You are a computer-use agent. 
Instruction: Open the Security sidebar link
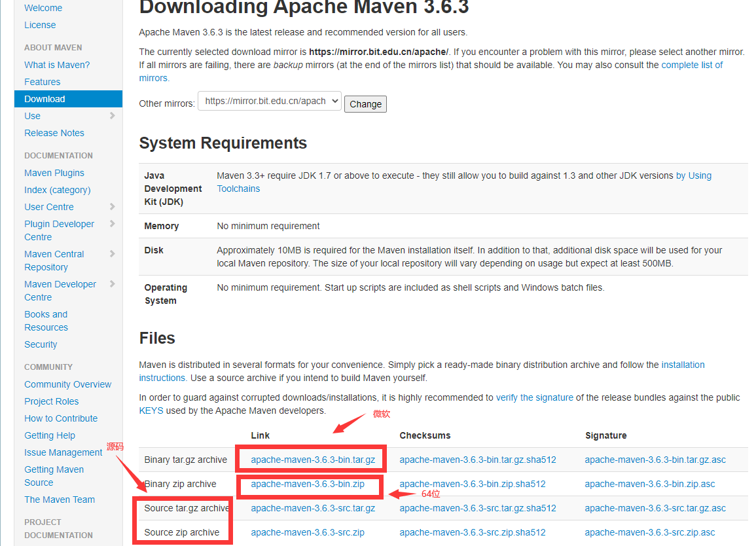41,345
